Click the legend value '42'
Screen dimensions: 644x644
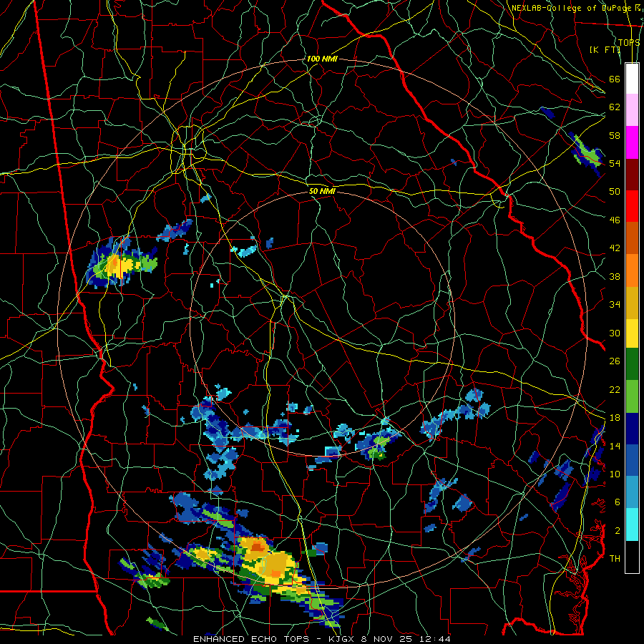[615, 248]
